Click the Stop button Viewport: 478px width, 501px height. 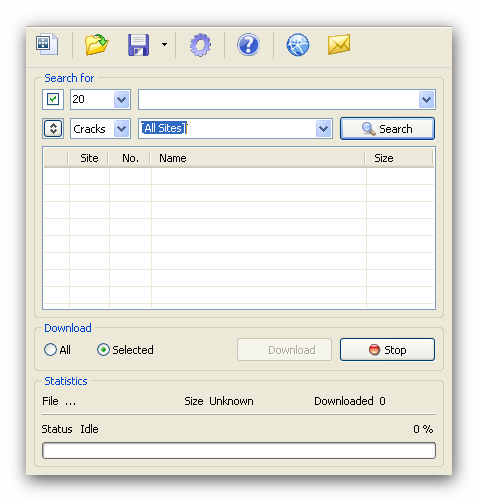pyautogui.click(x=387, y=350)
